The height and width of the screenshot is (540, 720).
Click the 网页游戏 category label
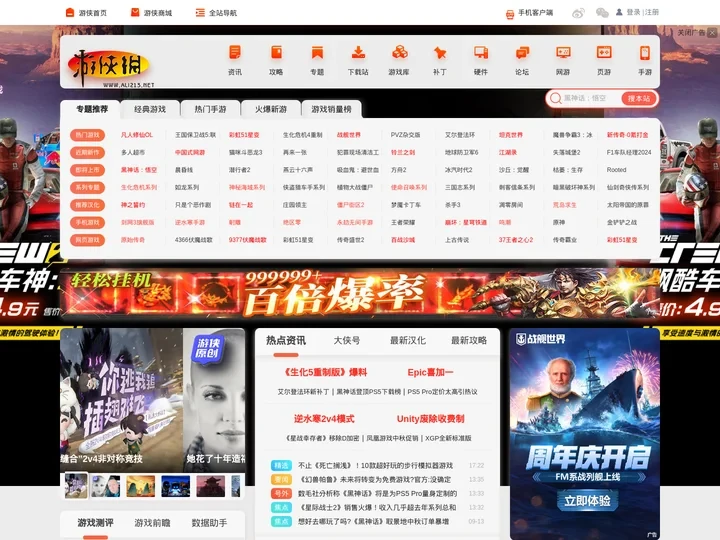click(87, 240)
